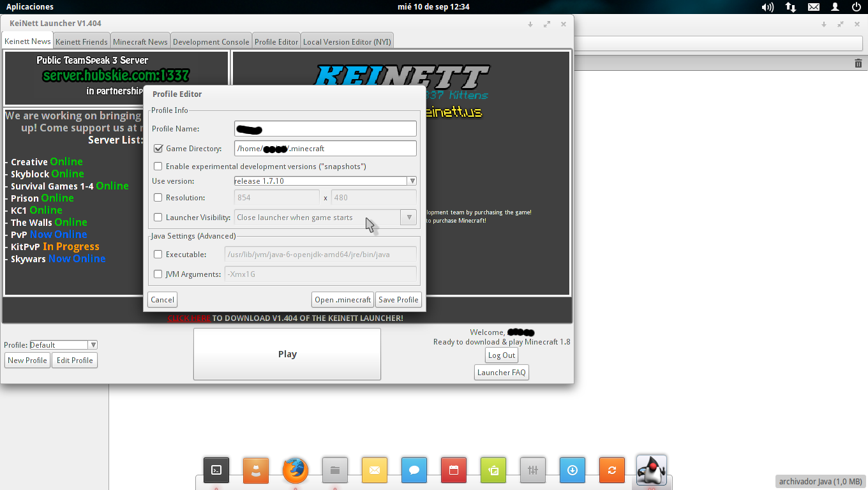868x490 pixels.
Task: Open the volume indicator in top panel
Action: tap(768, 7)
